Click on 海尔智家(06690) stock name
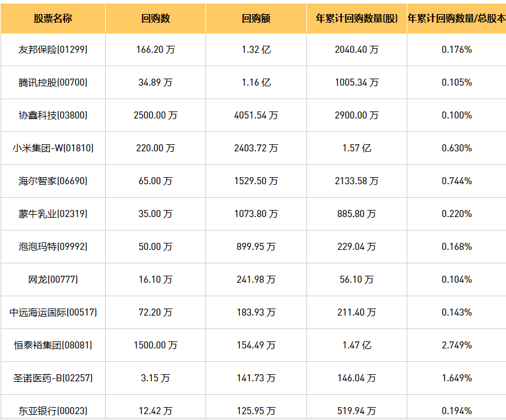This screenshot has width=506, height=420. (53, 181)
